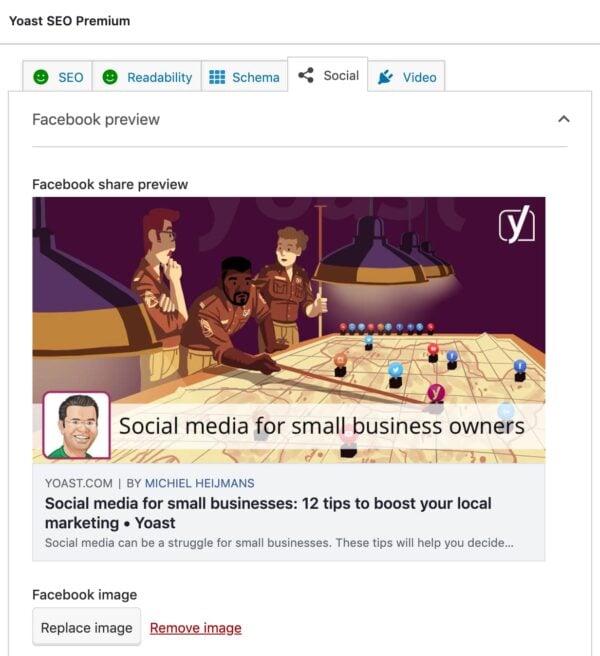Collapse the Facebook preview section
600x656 pixels.
click(564, 119)
